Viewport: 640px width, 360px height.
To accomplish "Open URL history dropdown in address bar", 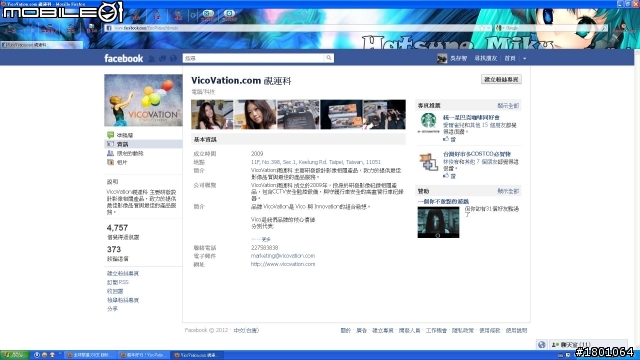I will coord(488,28).
